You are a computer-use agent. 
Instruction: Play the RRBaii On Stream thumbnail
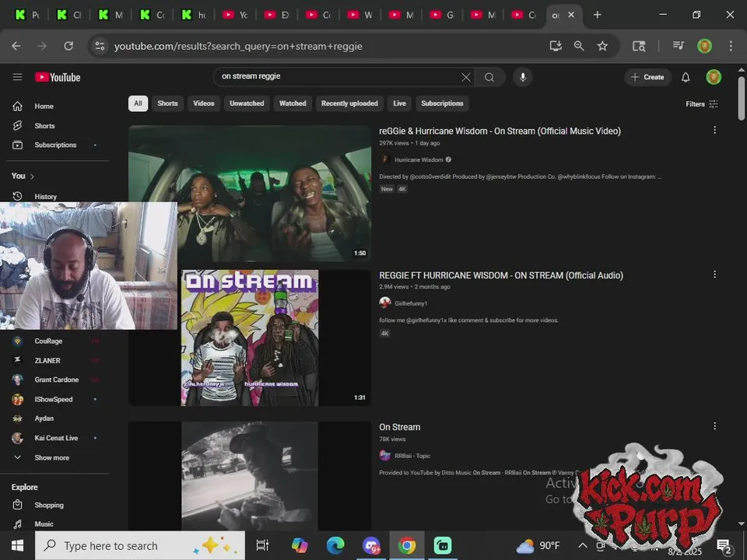(x=250, y=475)
